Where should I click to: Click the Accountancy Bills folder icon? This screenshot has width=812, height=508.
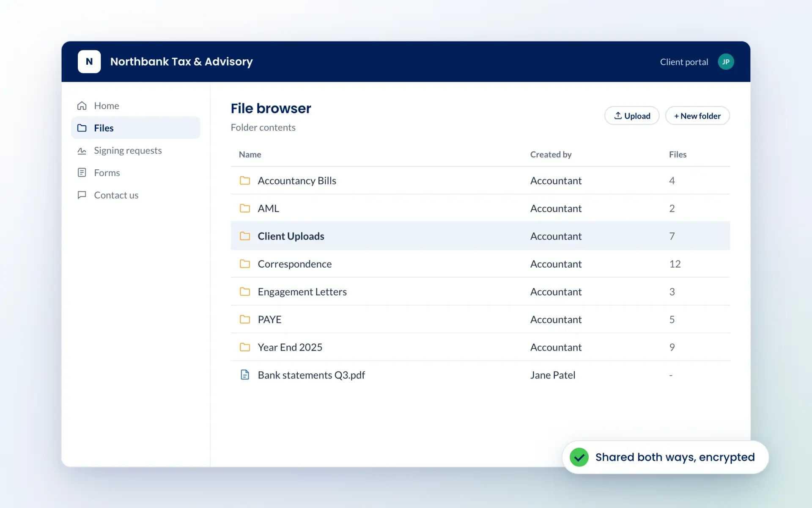[245, 181]
